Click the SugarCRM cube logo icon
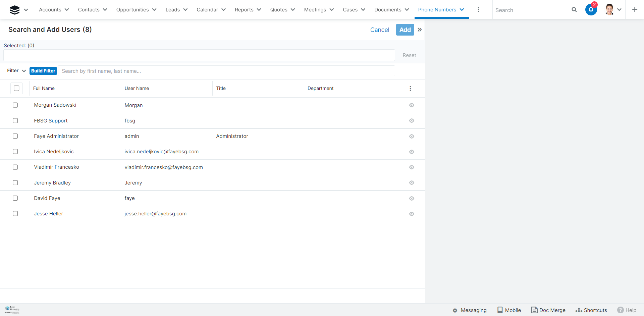This screenshot has width=644, height=316. pos(15,10)
